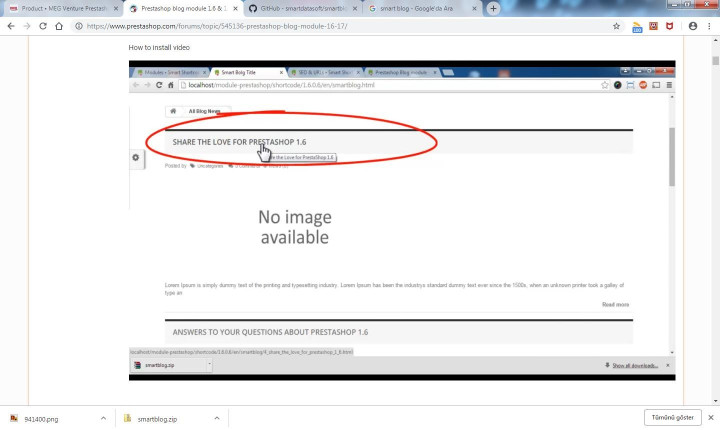Click the browser forward arrow
Screen dimensions: 720x430
tap(27, 26)
